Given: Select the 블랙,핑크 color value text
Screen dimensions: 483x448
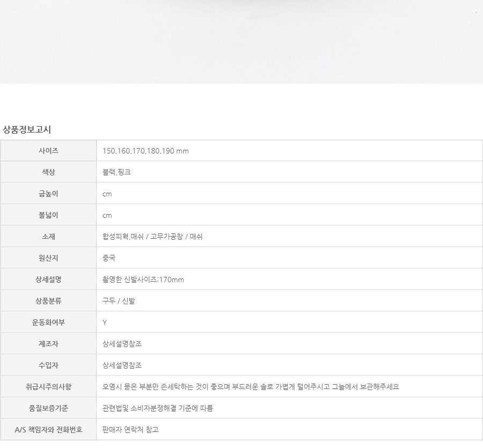Looking at the screenshot, I should [x=116, y=172].
